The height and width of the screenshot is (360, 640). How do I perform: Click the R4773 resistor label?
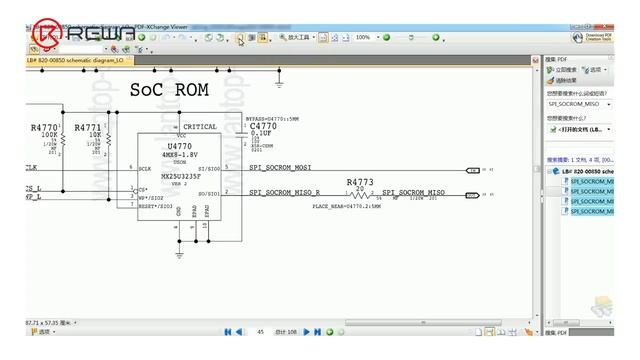(x=360, y=182)
